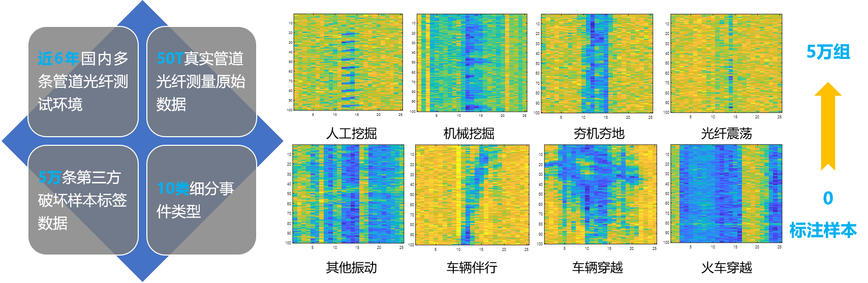The image size is (868, 283).
Task: Select the mostly yellow fourth top-row heatmap
Action: coord(726,63)
